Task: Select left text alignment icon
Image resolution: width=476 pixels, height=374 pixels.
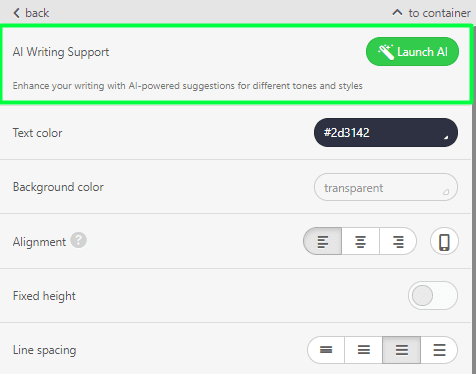Action: [323, 241]
